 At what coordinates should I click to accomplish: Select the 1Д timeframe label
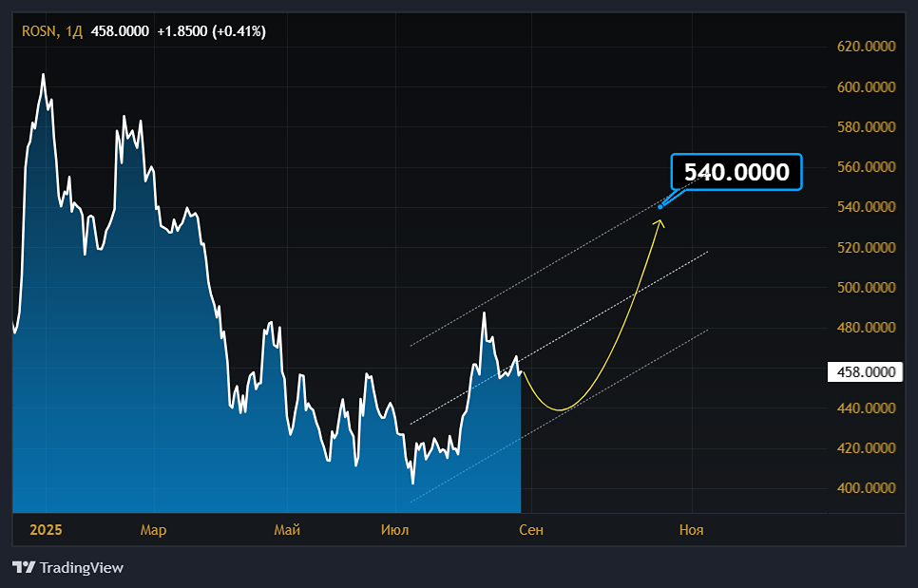tap(74, 31)
